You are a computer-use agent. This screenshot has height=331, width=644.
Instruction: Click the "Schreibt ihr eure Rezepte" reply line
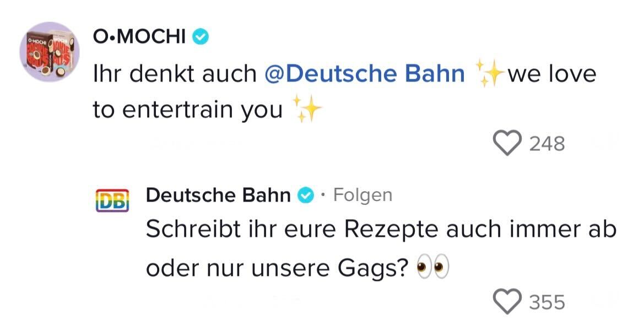coord(380,230)
